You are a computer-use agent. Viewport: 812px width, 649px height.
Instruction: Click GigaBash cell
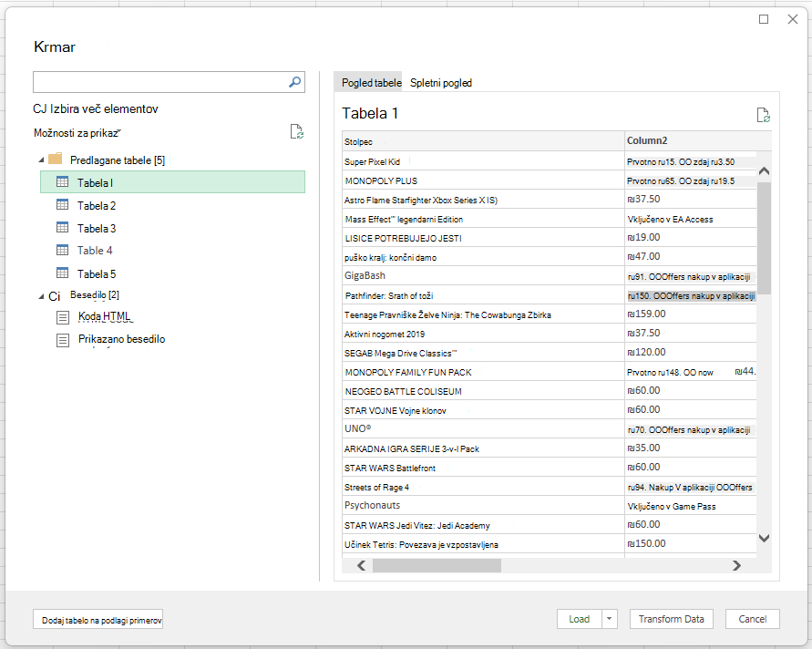(483, 276)
